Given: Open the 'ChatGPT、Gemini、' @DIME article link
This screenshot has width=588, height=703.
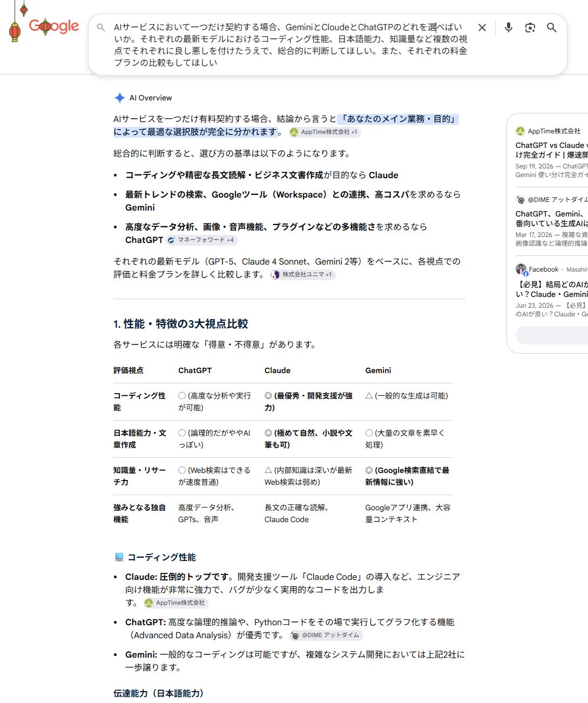Looking at the screenshot, I should [551, 219].
